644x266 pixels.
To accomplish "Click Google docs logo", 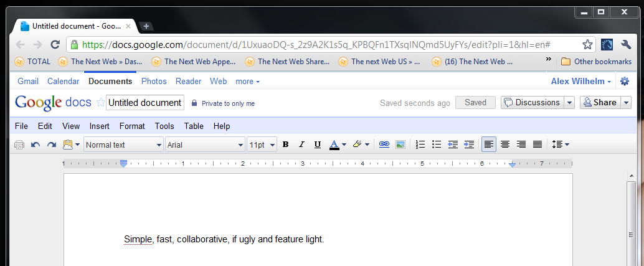I will [53, 103].
